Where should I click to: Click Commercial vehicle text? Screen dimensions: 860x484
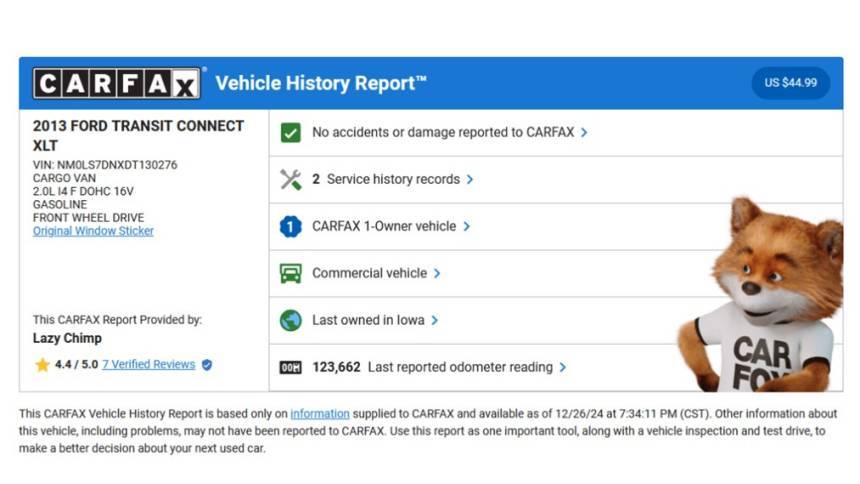(369, 273)
